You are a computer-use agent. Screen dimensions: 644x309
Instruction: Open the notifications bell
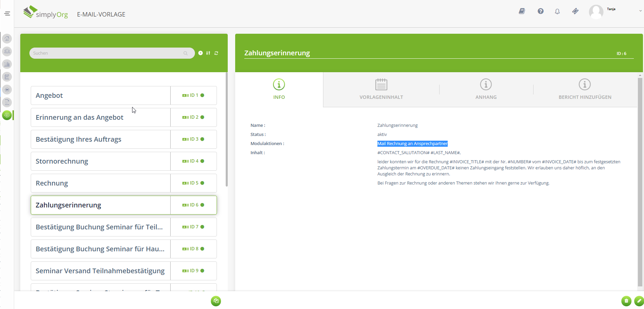coord(557,11)
